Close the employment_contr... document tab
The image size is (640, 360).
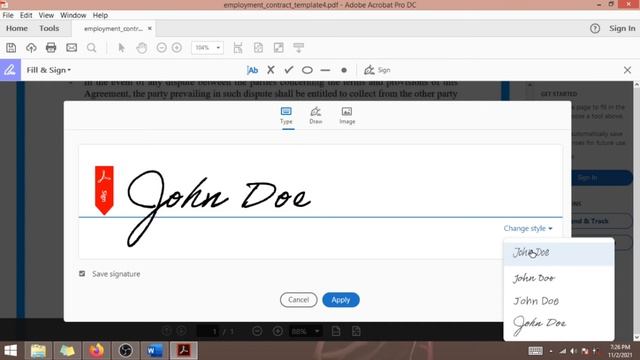(x=150, y=29)
